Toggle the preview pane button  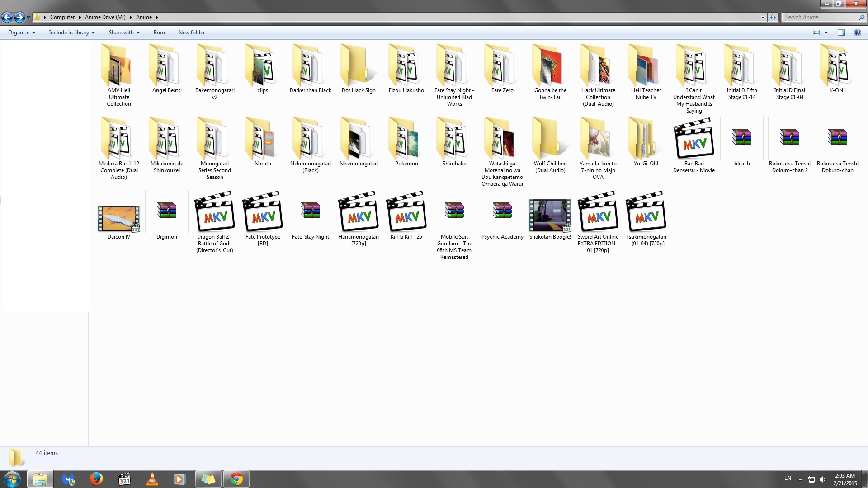coord(841,33)
